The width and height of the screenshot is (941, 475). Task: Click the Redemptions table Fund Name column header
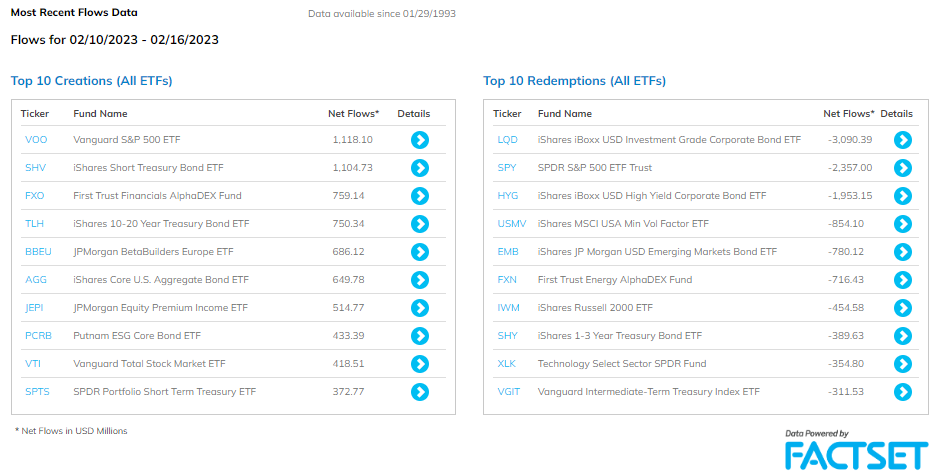[x=565, y=113]
